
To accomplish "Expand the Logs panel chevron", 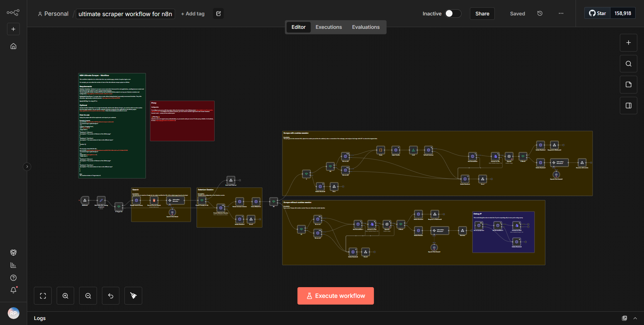I will click(635, 318).
